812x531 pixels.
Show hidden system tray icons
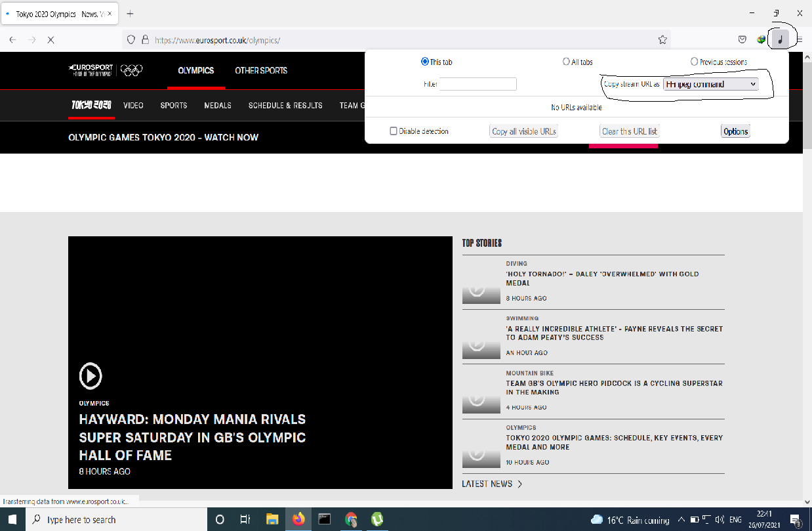681,519
